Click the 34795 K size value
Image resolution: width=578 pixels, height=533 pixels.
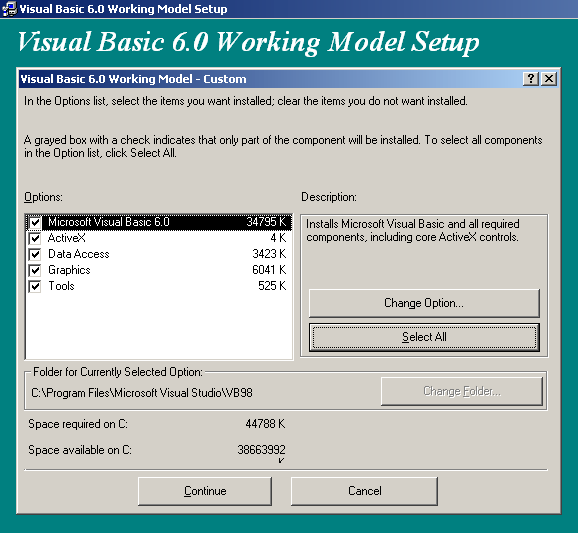coord(266,222)
